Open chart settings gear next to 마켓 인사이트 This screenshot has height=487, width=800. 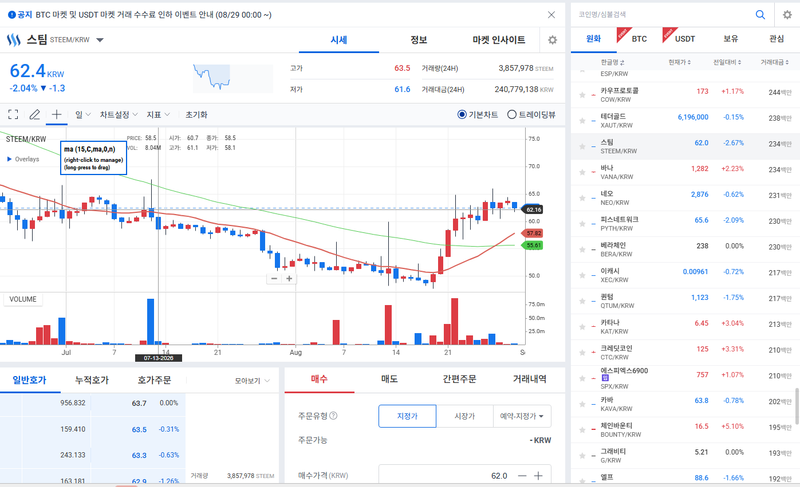pos(552,40)
